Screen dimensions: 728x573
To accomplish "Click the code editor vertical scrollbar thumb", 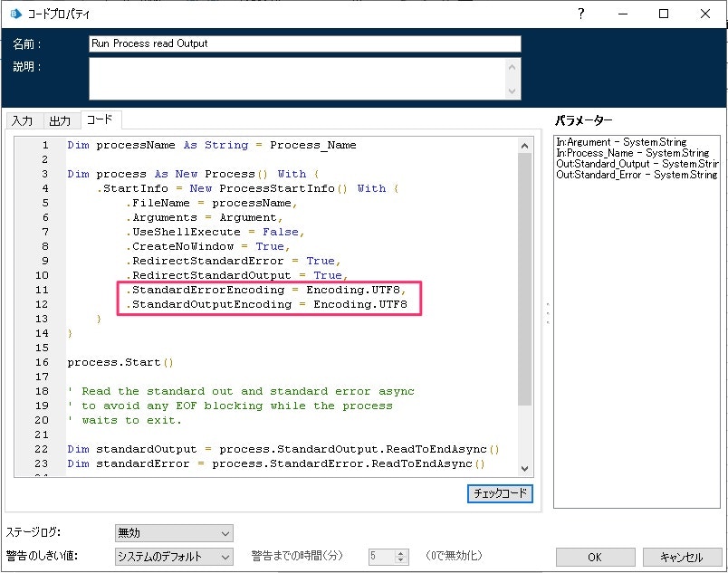I will pyautogui.click(x=524, y=279).
